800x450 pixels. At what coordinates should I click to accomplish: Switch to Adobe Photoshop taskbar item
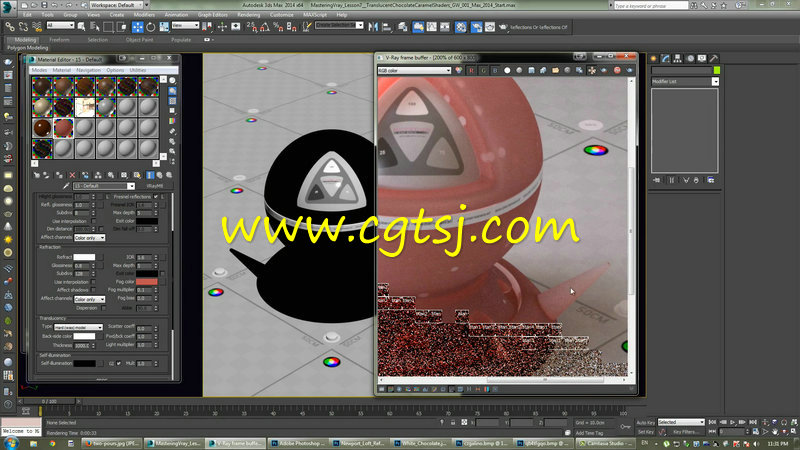pos(297,443)
